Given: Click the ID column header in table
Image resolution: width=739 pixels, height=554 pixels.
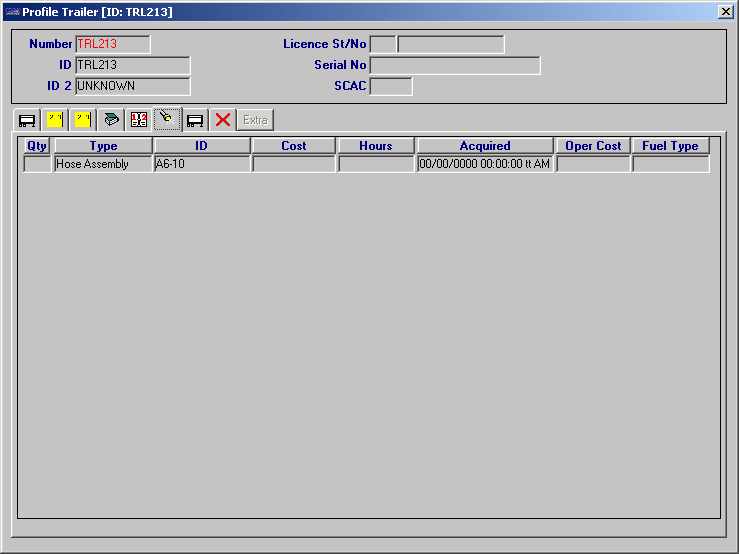Looking at the screenshot, I should pyautogui.click(x=202, y=146).
